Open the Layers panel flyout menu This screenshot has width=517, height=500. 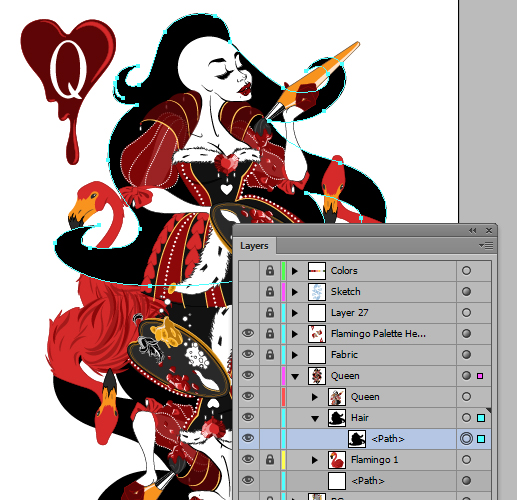coord(486,246)
